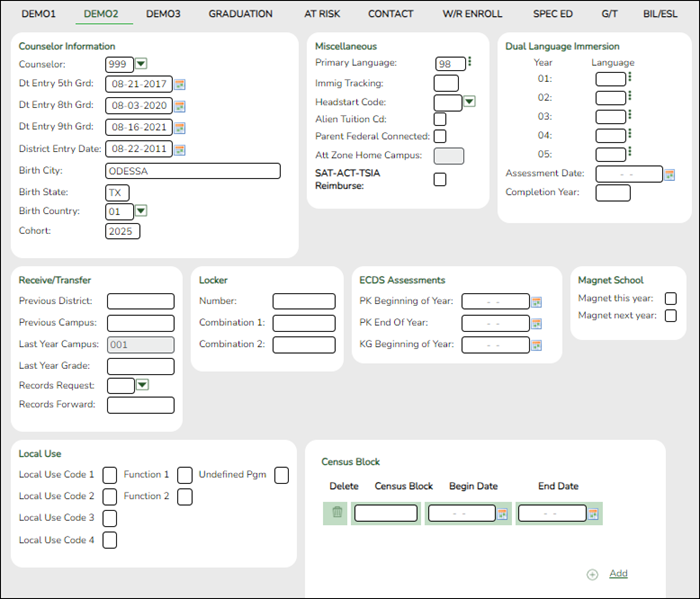Check Local Use Code 1 box
This screenshot has width=700, height=599.
coord(109,475)
